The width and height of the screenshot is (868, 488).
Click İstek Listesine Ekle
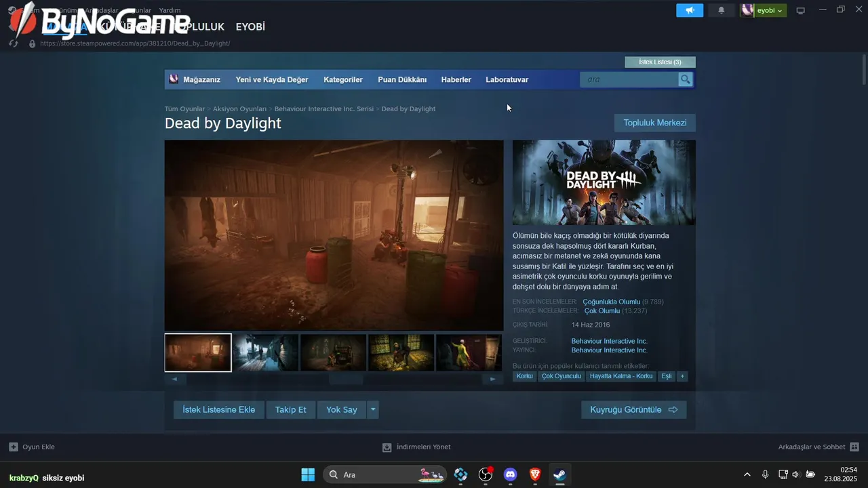click(219, 409)
